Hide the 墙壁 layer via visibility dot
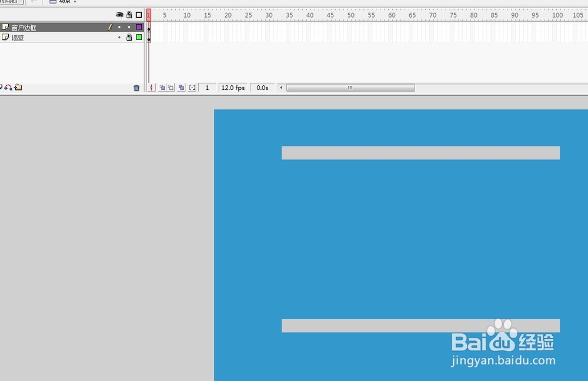Screen dimensions: 588x381 click(119, 37)
